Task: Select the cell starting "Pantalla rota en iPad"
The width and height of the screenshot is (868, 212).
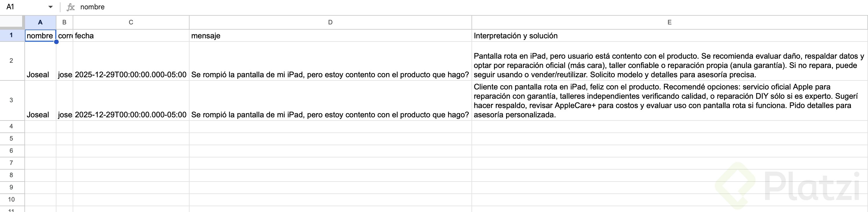Action: click(x=669, y=65)
